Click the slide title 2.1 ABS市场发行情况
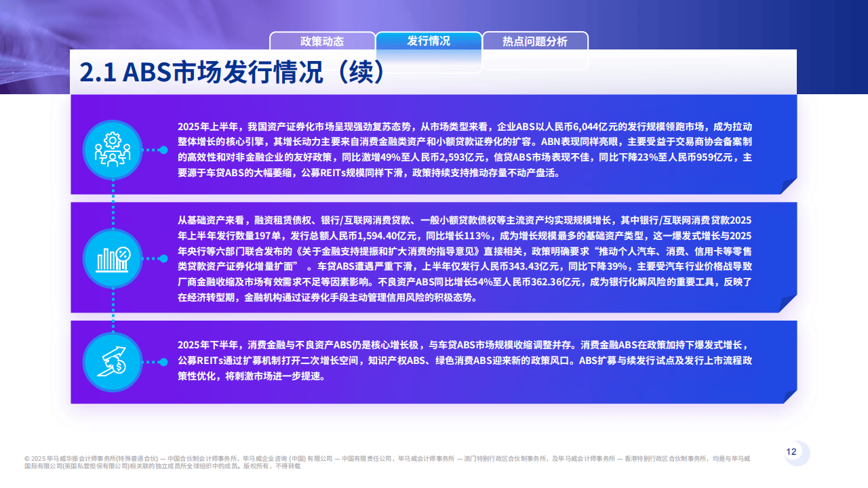The width and height of the screenshot is (868, 488). point(233,70)
